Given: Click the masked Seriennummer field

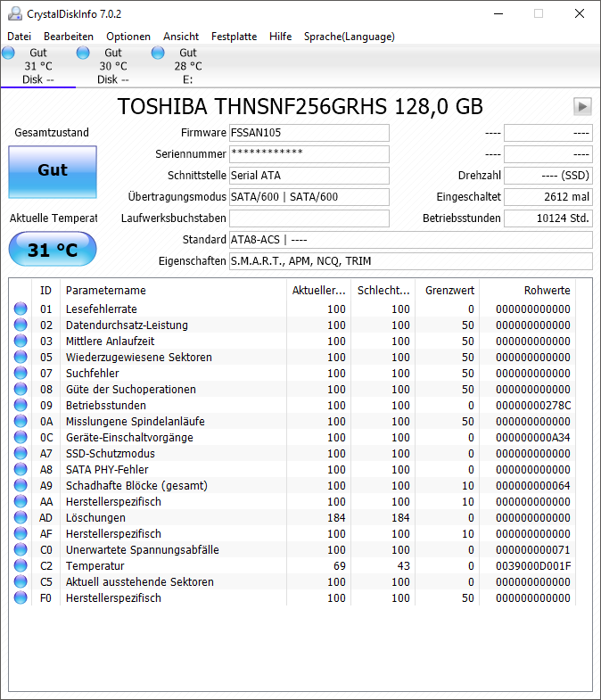Looking at the screenshot, I should (x=309, y=154).
